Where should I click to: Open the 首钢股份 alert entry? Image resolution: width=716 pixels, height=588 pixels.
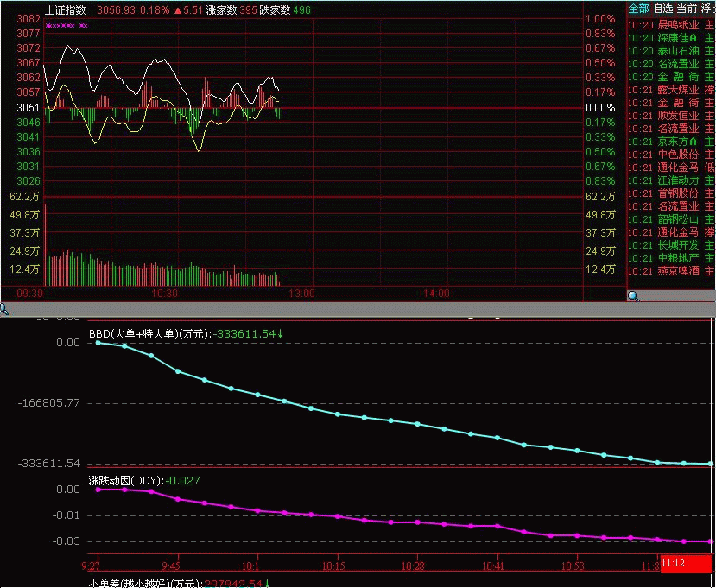pos(671,193)
